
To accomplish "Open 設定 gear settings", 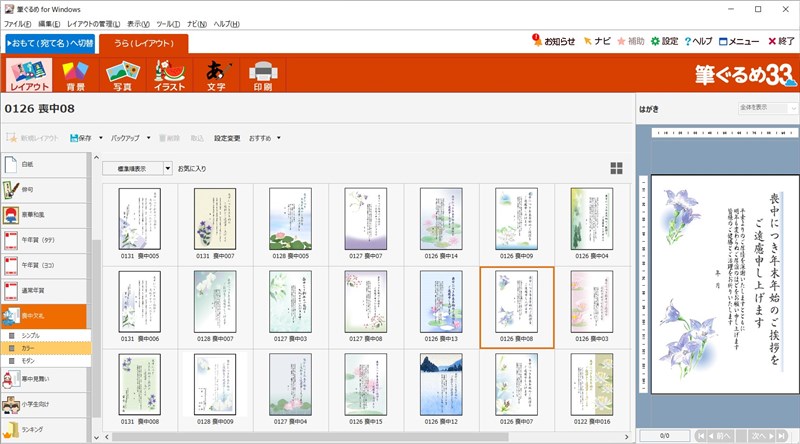I will (x=664, y=41).
